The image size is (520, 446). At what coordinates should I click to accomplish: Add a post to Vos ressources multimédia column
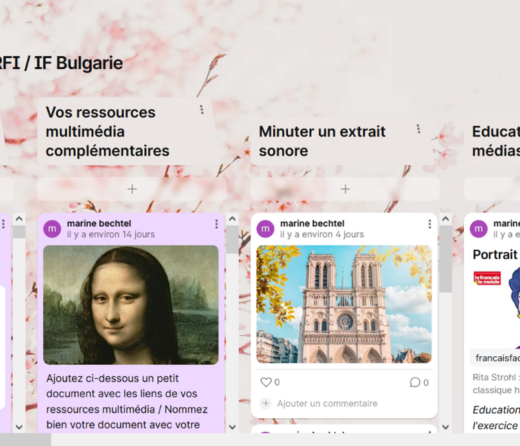[x=132, y=189]
